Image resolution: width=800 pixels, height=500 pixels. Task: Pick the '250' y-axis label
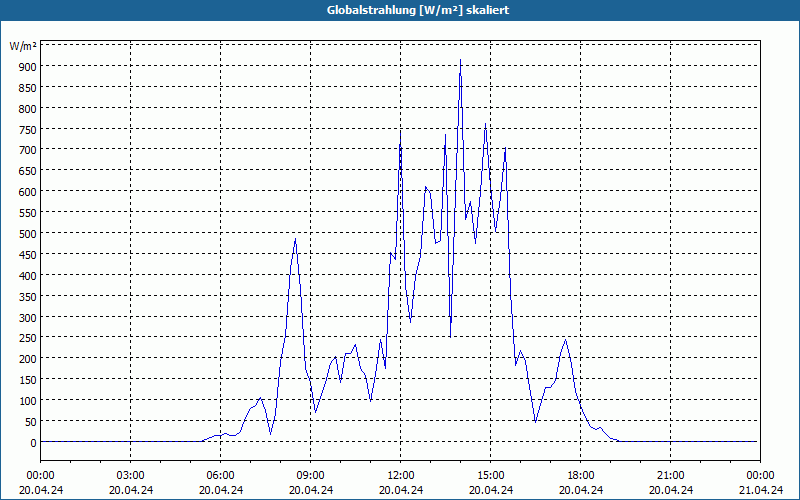point(28,338)
